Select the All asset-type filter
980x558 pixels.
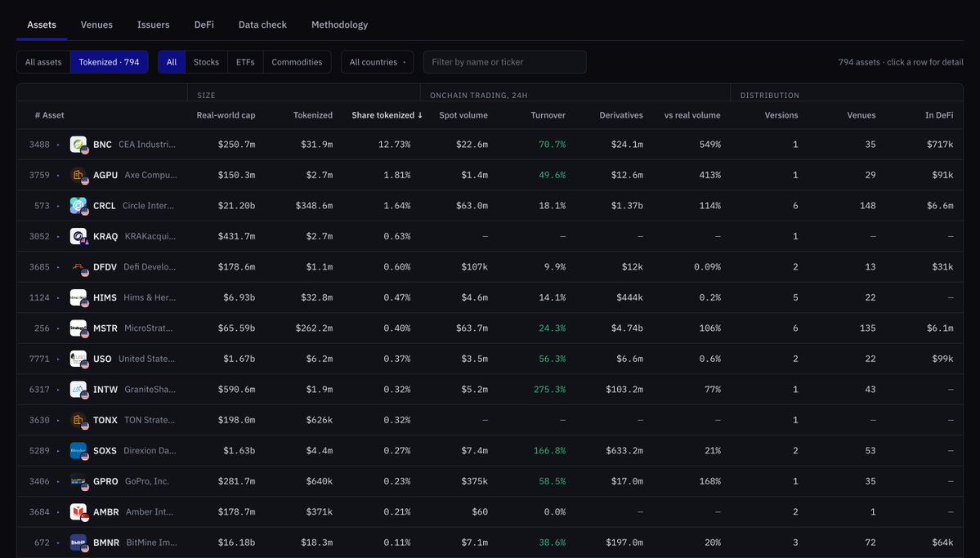click(x=172, y=62)
